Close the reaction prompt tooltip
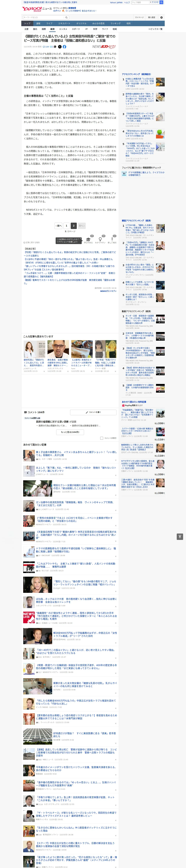The width and height of the screenshot is (186, 868). pyautogui.click(x=80, y=239)
